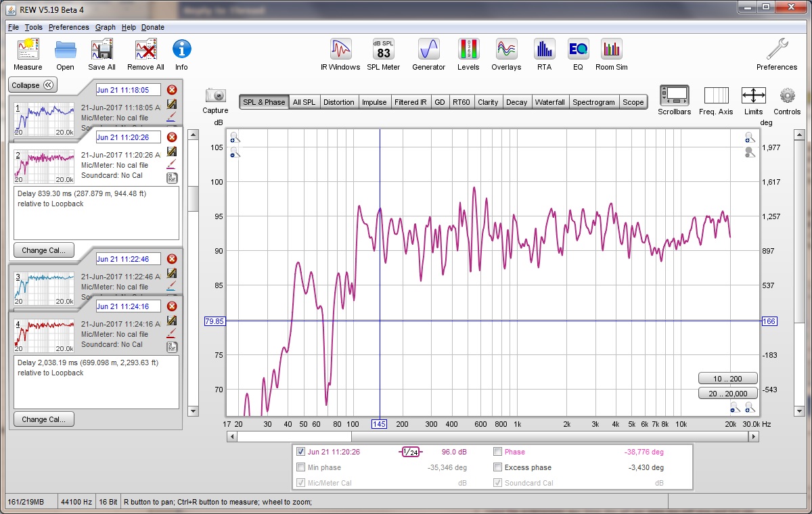Delete the Jun 21 11:24:16 measurement

[x=172, y=306]
